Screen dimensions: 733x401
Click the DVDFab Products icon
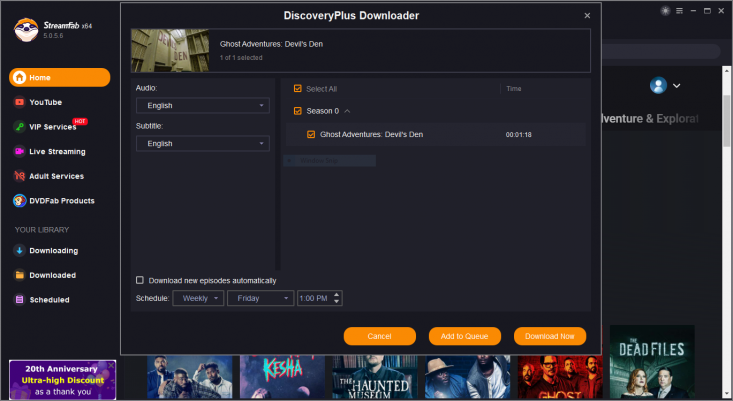[x=20, y=201]
